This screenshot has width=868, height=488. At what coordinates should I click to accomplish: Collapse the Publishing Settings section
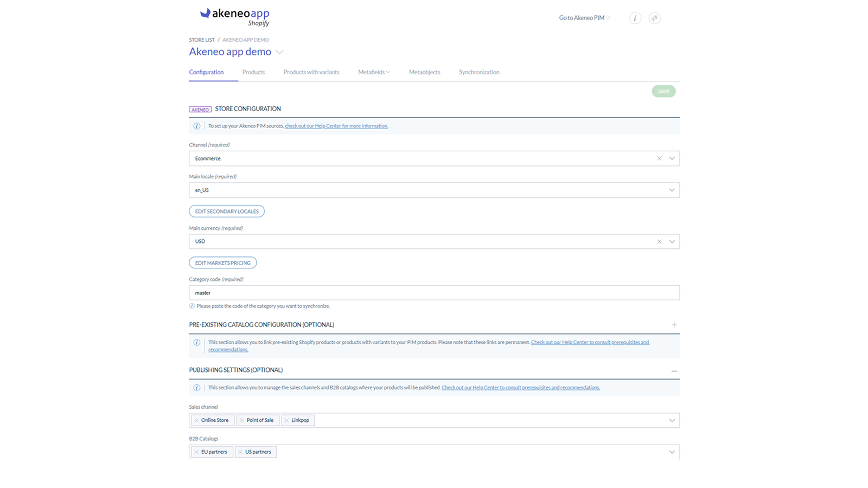click(x=674, y=371)
